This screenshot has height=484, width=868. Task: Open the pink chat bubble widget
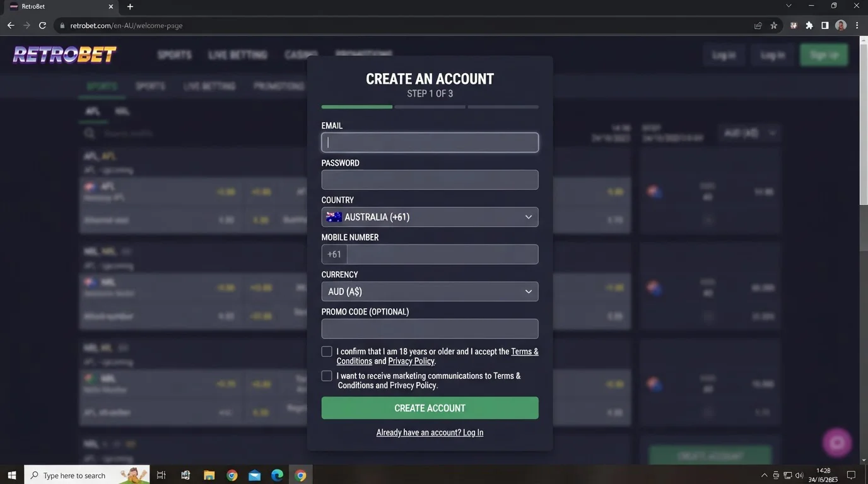coord(837,442)
